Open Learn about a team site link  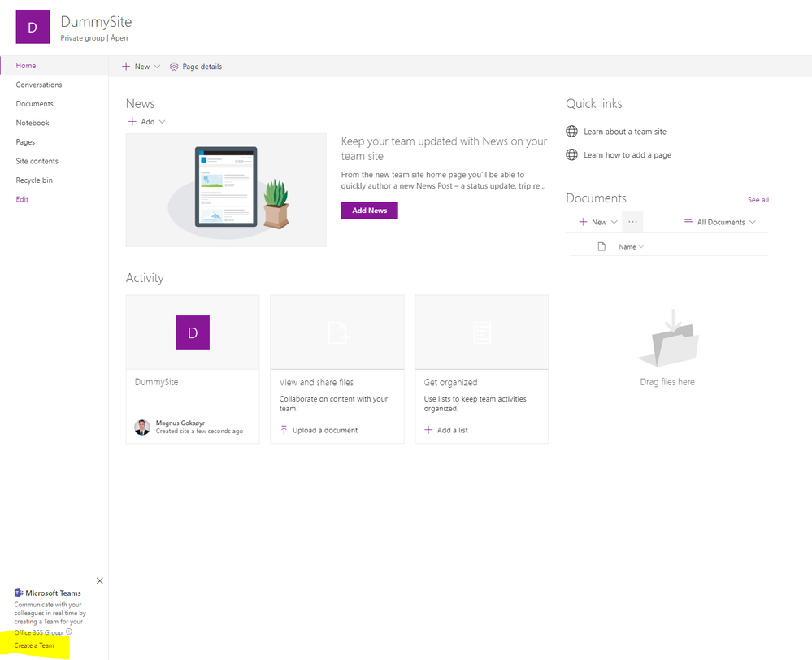625,132
